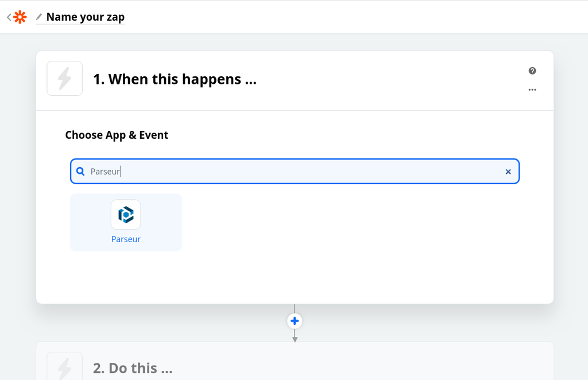The image size is (588, 380).
Task: Open help via the question mark icon
Action: pyautogui.click(x=532, y=71)
